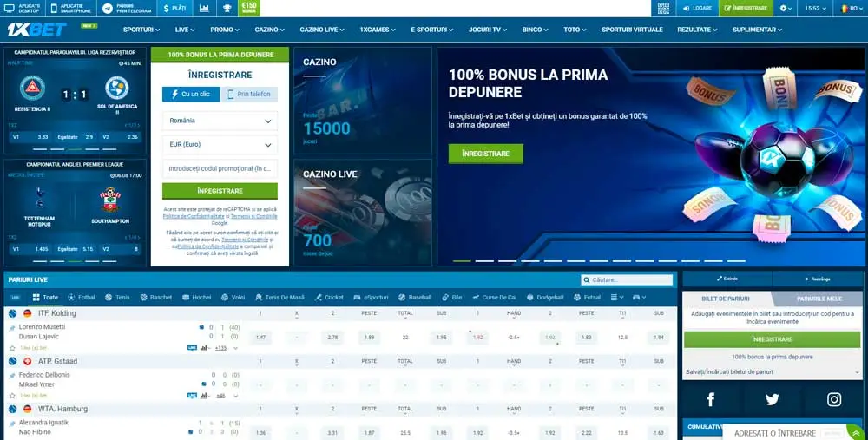This screenshot has height=440, width=868.
Task: Filter live bets by Tenis De Masă
Action: tap(279, 297)
